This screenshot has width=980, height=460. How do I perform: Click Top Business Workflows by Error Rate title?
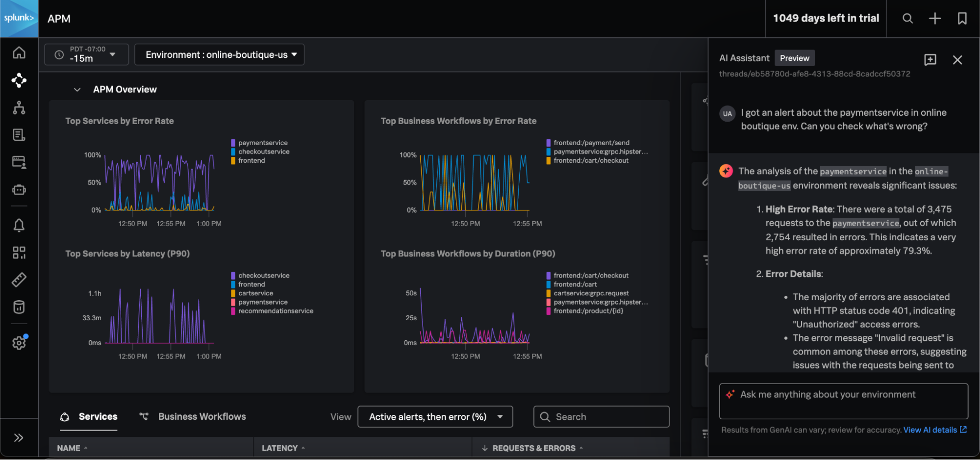pyautogui.click(x=458, y=121)
